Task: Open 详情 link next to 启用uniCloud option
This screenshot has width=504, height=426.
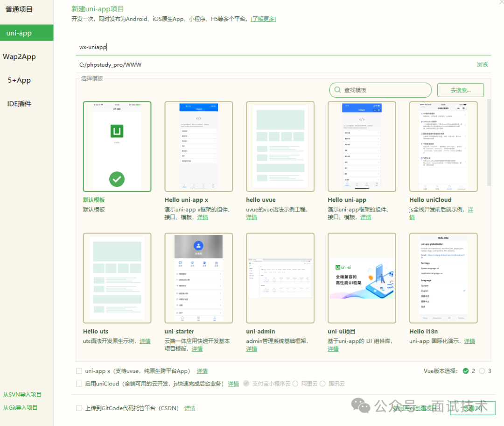Action: [x=233, y=383]
